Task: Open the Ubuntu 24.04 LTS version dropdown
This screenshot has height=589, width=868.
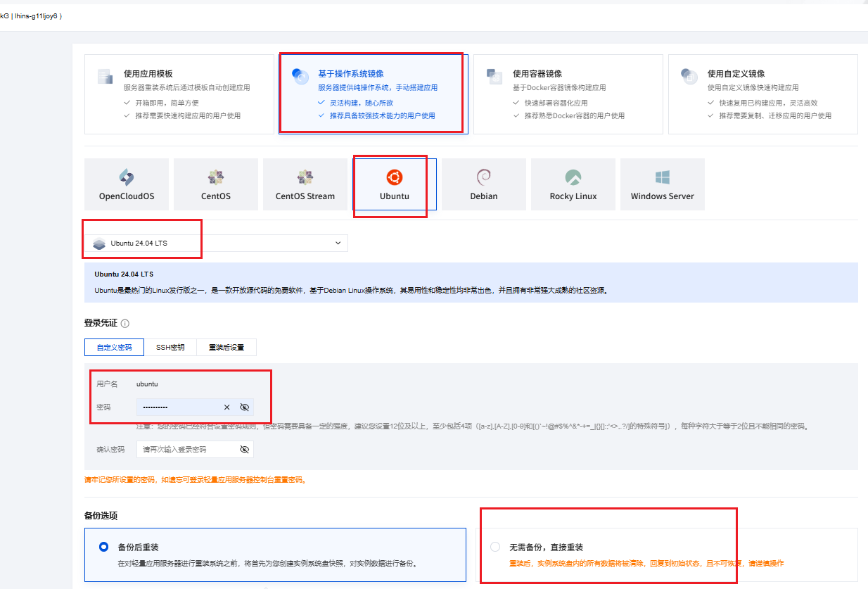Action: [216, 243]
